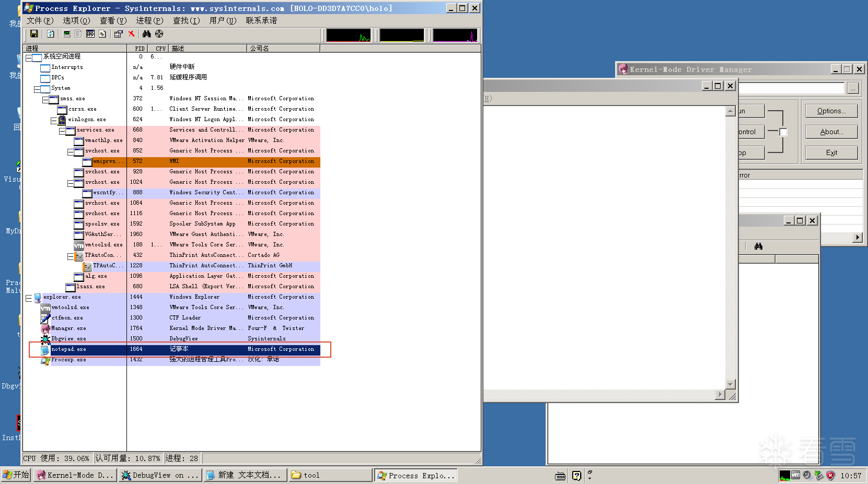Open the 文件(F) menu

point(40,21)
